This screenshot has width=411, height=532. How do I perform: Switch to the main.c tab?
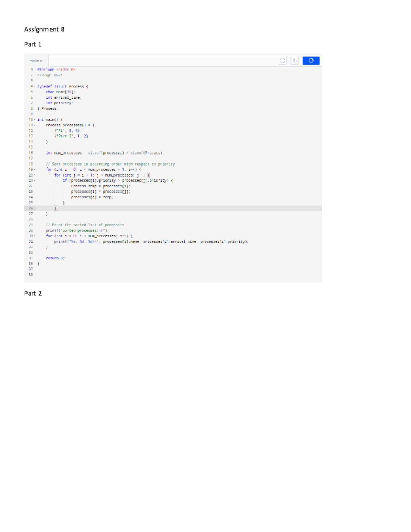click(36, 61)
